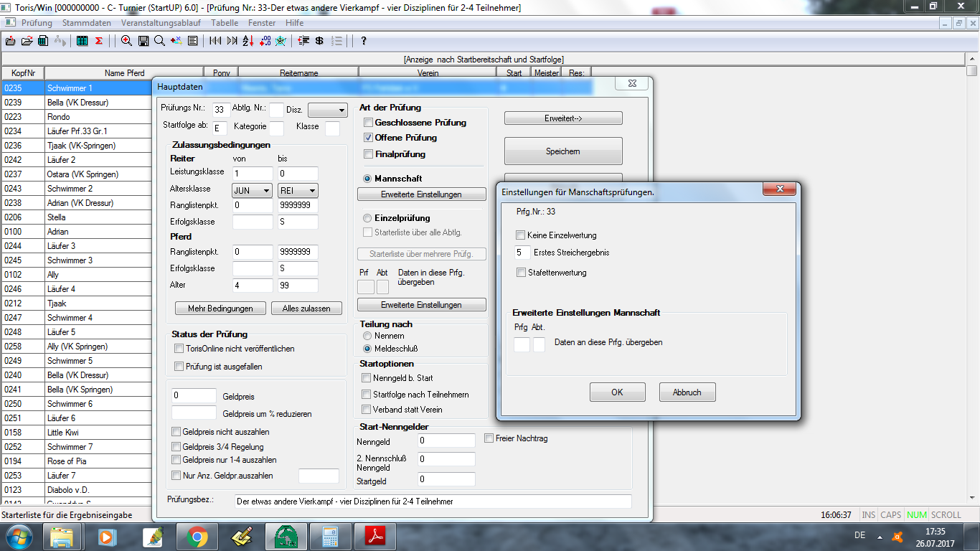This screenshot has width=980, height=551.
Task: Click the floppy disk save toolbar icon
Action: [143, 41]
